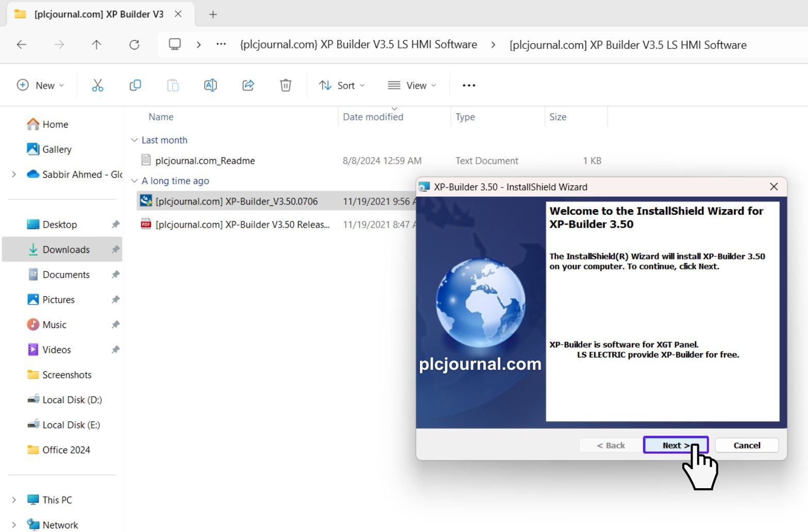Screen dimensions: 808x532
Task: Open Downloads quick access folder
Action: coord(66,250)
